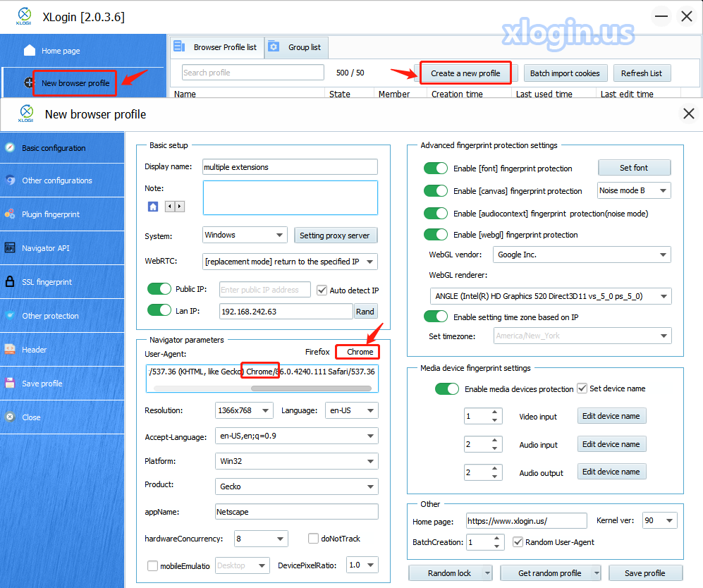Viewport: 703px width, 588px height.
Task: Click the Other protection shield icon
Action: pyautogui.click(x=10, y=315)
